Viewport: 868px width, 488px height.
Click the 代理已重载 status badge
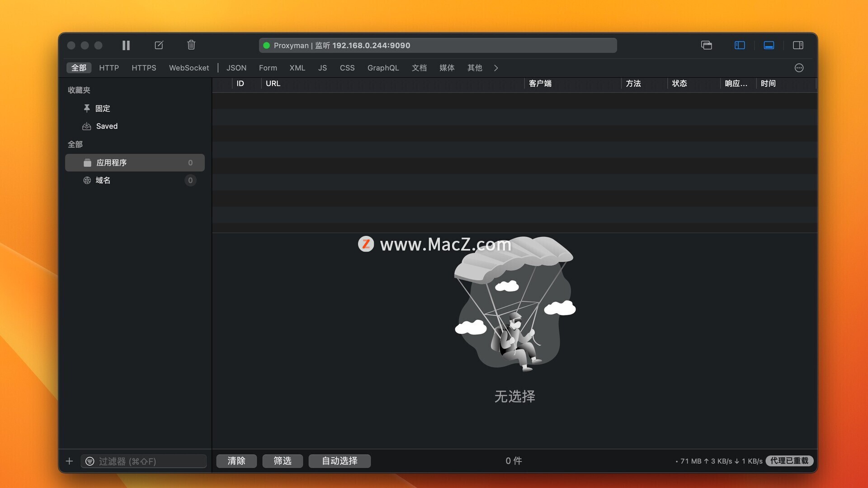[789, 461]
